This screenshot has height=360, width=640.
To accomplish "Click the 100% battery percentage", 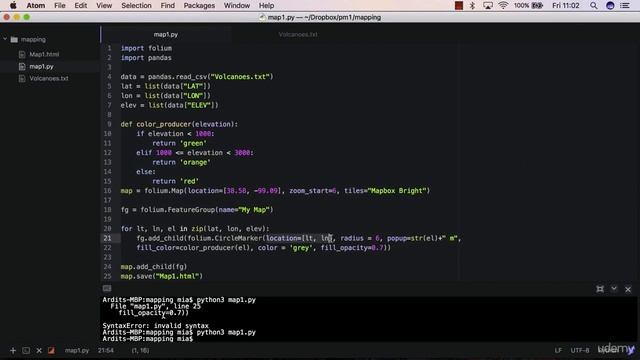I will pos(521,6).
